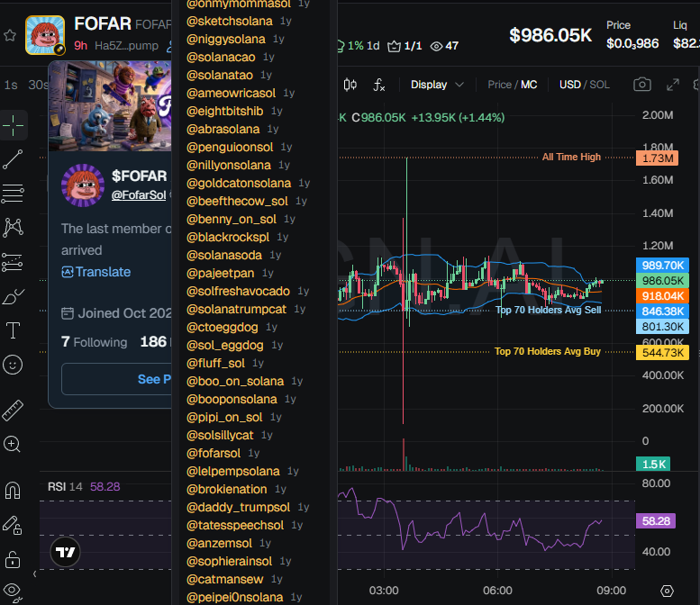Open chart settings hexagon icon
The width and height of the screenshot is (700, 605).
pyautogui.click(x=667, y=591)
